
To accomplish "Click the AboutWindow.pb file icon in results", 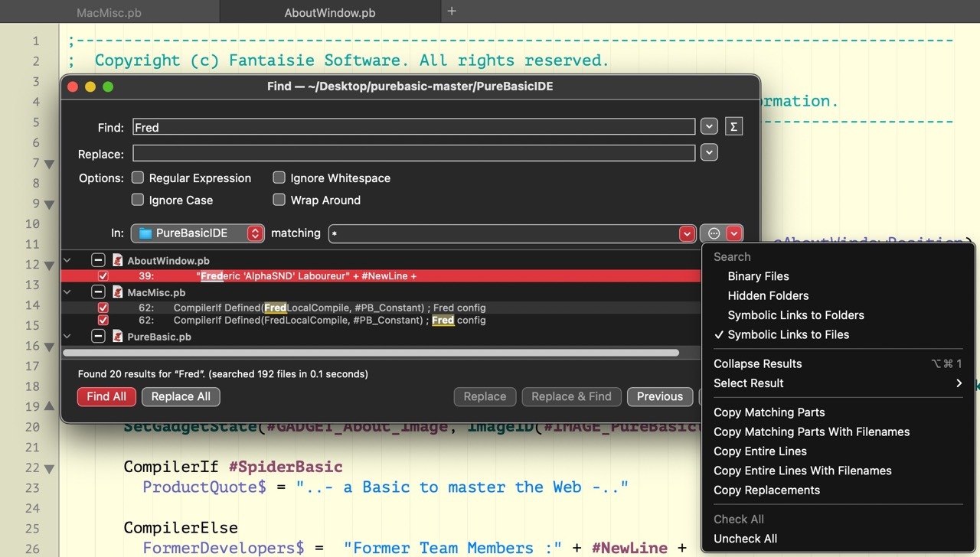I will tap(118, 260).
